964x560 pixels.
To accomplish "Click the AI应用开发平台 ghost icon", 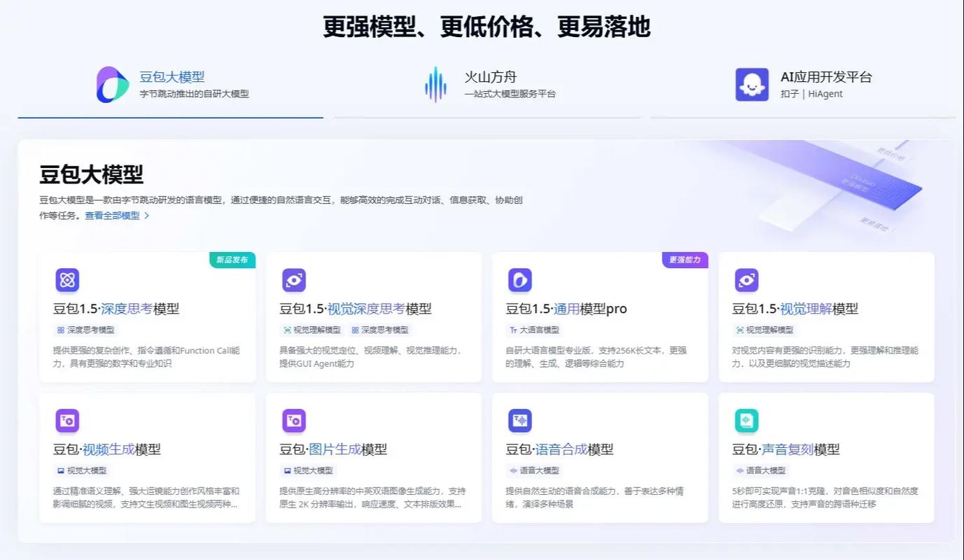I will (752, 85).
